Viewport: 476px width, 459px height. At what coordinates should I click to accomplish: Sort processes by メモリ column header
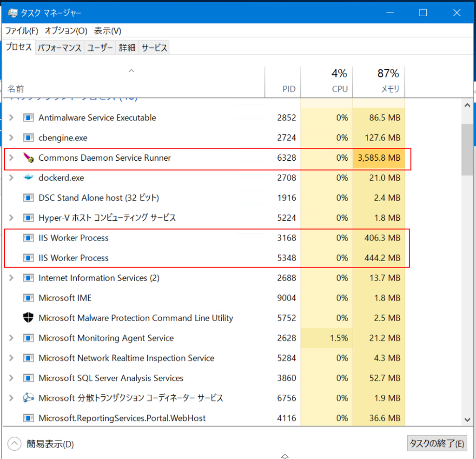click(378, 82)
